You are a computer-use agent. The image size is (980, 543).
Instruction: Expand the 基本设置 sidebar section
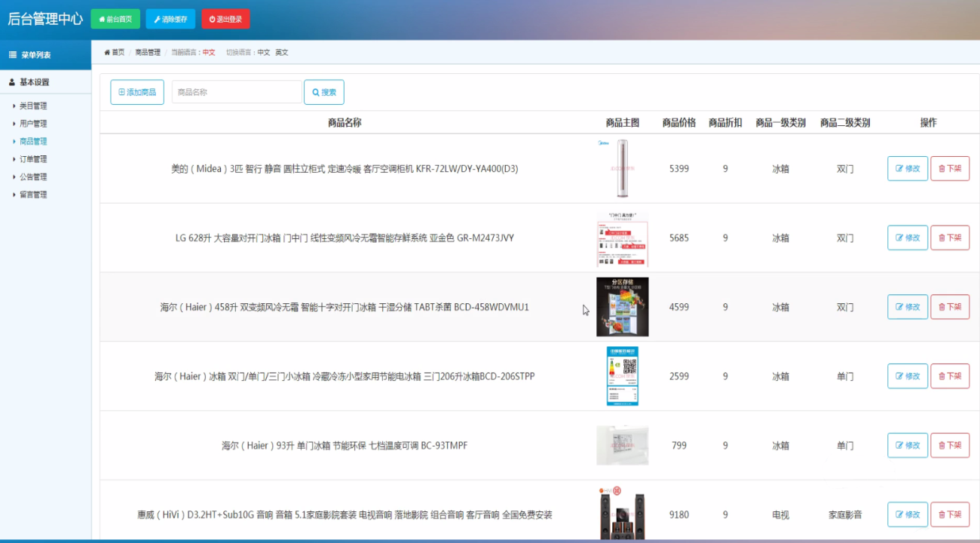(x=45, y=82)
